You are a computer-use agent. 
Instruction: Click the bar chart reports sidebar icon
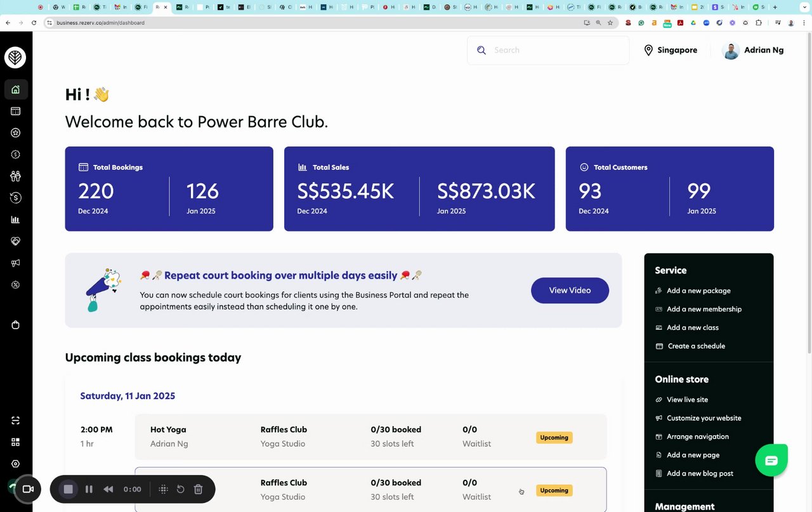coord(16,220)
